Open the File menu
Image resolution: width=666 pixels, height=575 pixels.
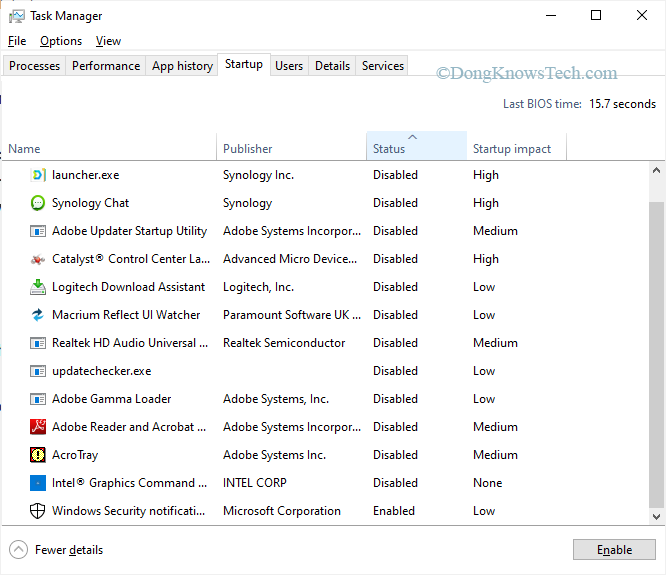tap(17, 41)
